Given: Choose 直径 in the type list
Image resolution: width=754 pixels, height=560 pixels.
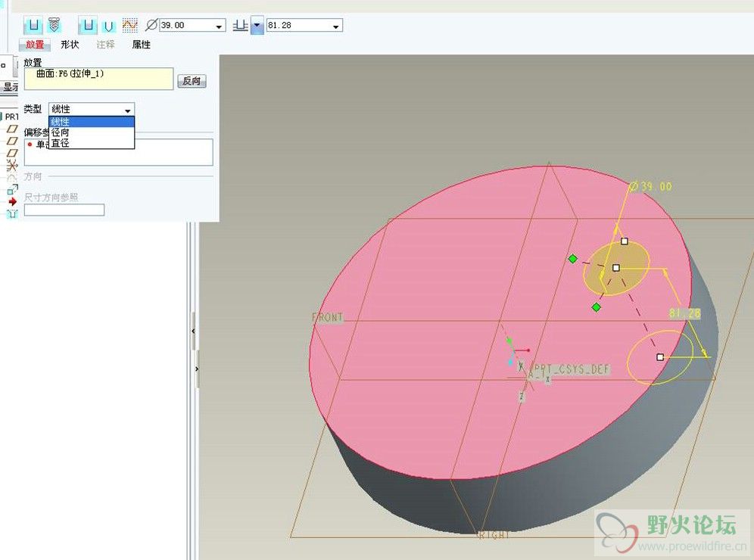Looking at the screenshot, I should pos(92,143).
